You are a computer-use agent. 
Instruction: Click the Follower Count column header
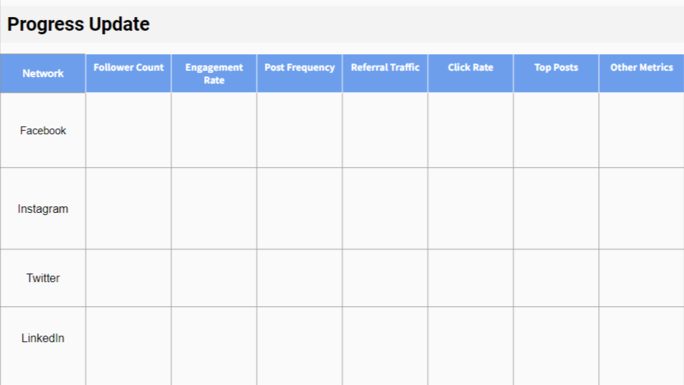(x=128, y=73)
